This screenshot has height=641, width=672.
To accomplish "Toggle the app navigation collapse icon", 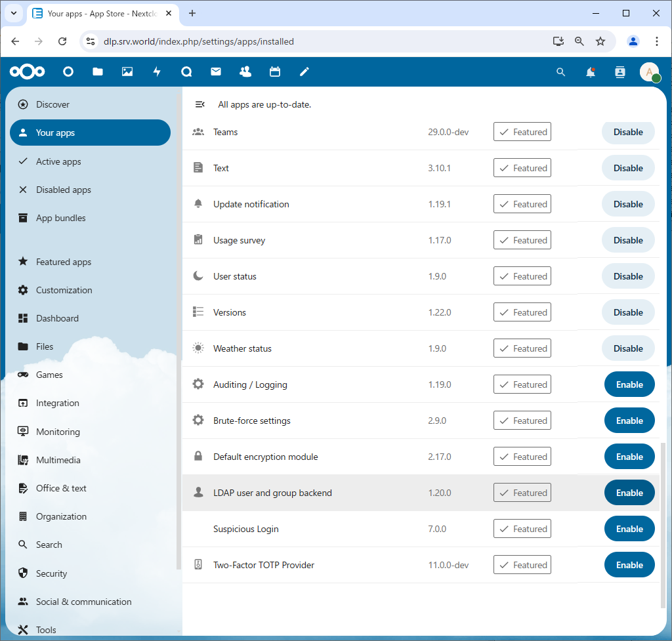I will click(199, 104).
